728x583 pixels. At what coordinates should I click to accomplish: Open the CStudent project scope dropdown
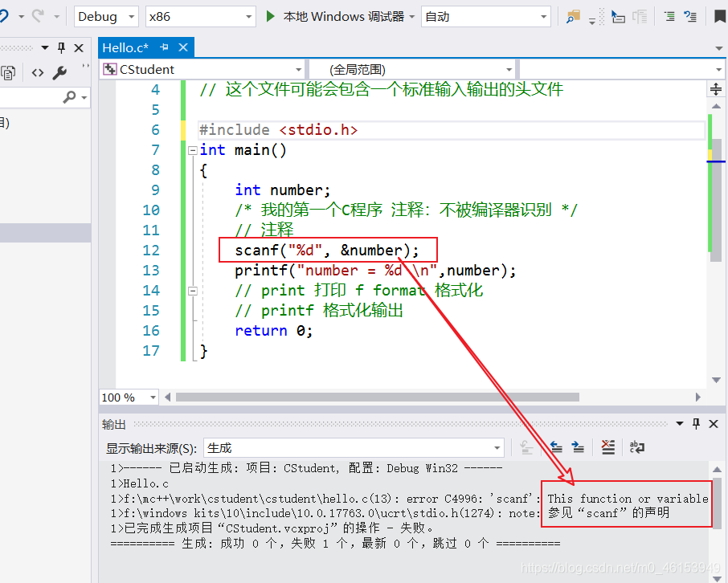(202, 70)
